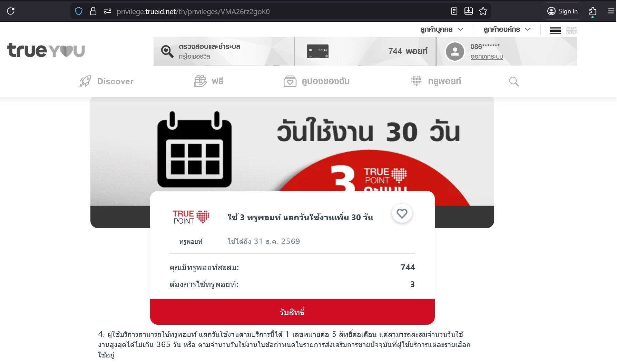The height and width of the screenshot is (364, 617).
Task: Open the browser hamburger application menu
Action: point(611,11)
